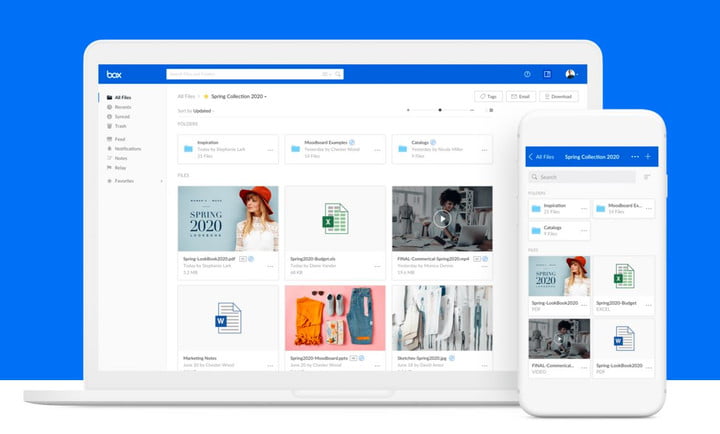The width and height of the screenshot is (720, 434).
Task: Tap the Moodboard Ex... folder name on the phone
Action: pyautogui.click(x=624, y=205)
